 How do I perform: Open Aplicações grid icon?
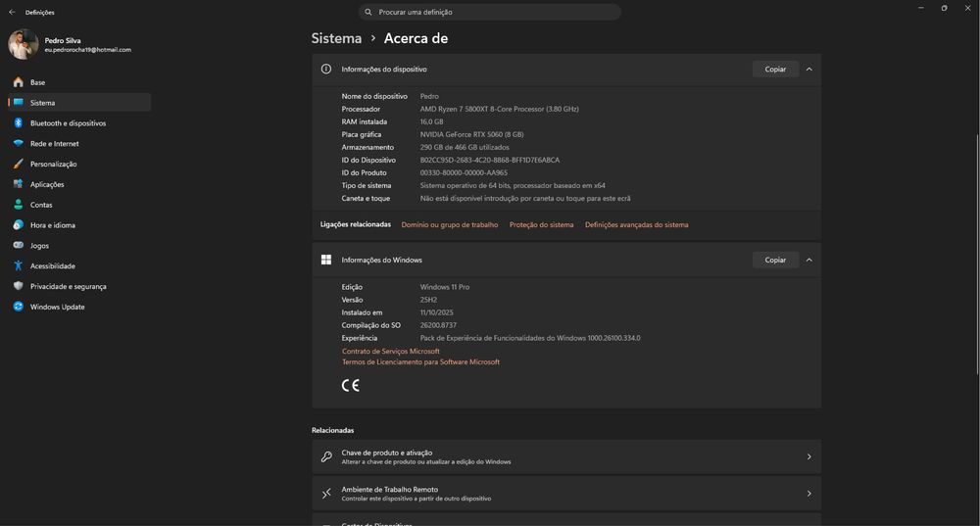(x=18, y=184)
